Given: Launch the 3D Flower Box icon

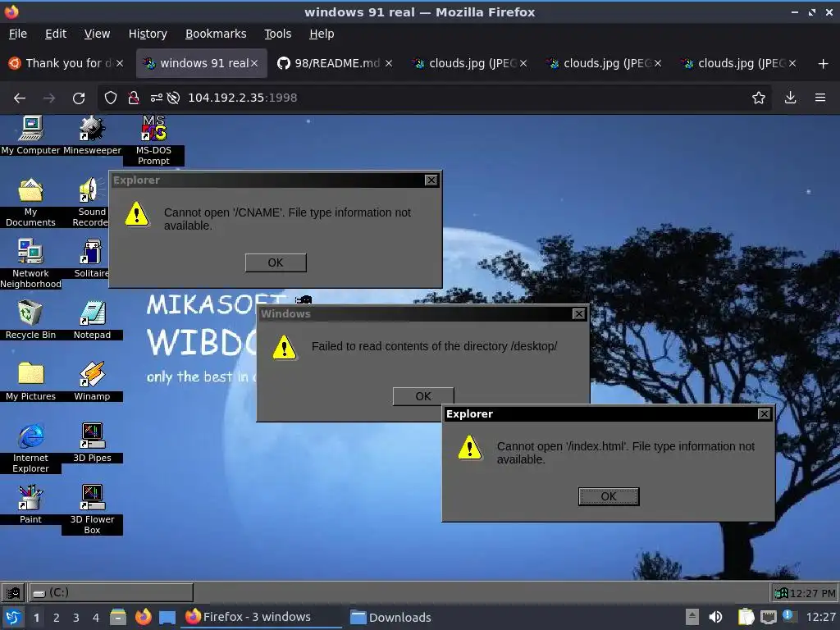Looking at the screenshot, I should [92, 509].
